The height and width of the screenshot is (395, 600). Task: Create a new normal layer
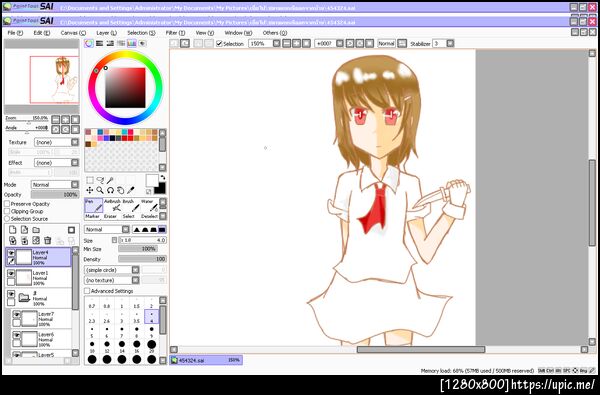tap(13, 230)
